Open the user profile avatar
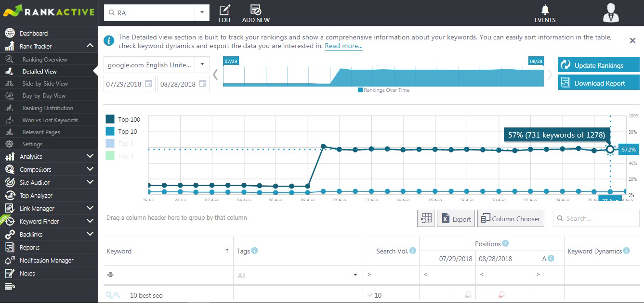The image size is (644, 303). pos(610,13)
